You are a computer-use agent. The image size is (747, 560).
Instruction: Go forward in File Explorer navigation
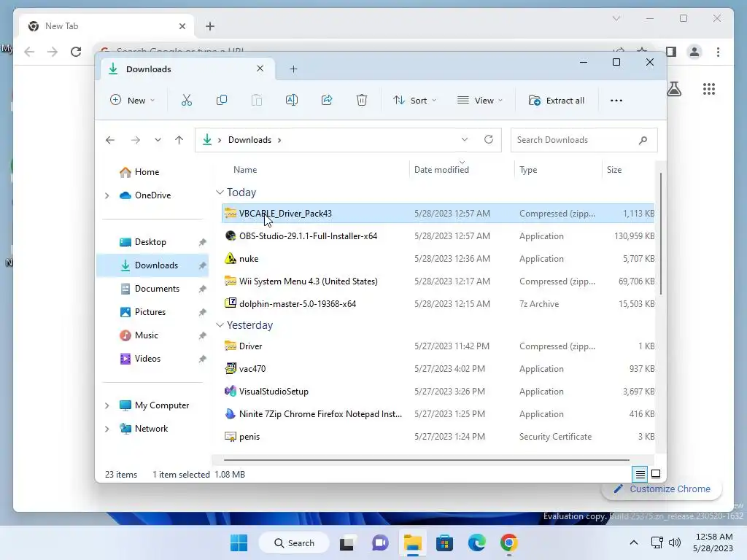point(136,140)
